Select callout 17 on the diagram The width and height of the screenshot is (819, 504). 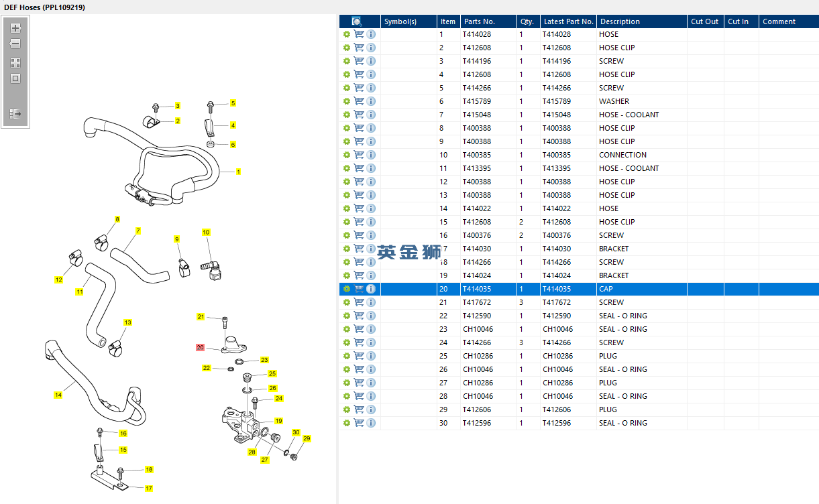[x=149, y=489]
